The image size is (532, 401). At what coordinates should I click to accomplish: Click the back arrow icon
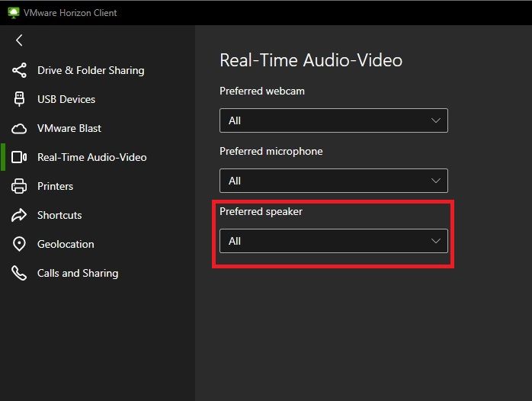point(19,41)
